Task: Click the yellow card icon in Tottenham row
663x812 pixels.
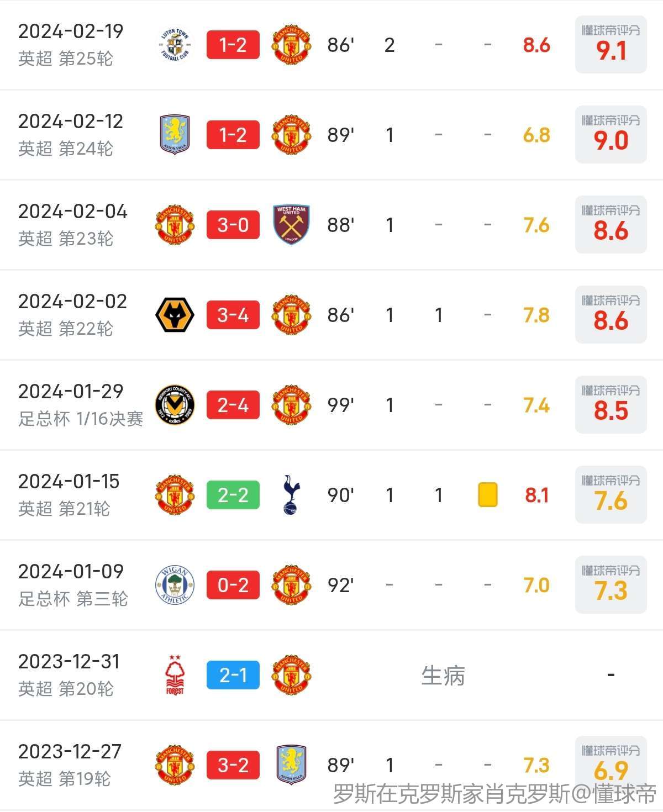Action: [487, 495]
